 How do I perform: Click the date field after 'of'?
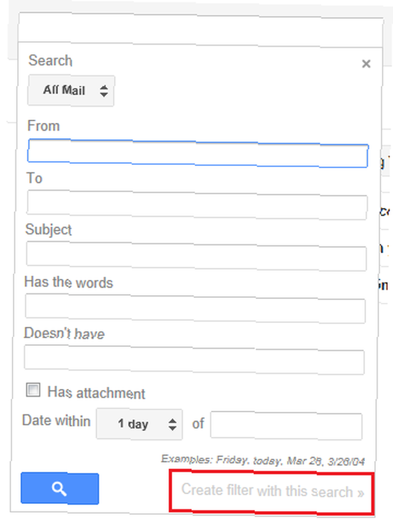[286, 426]
